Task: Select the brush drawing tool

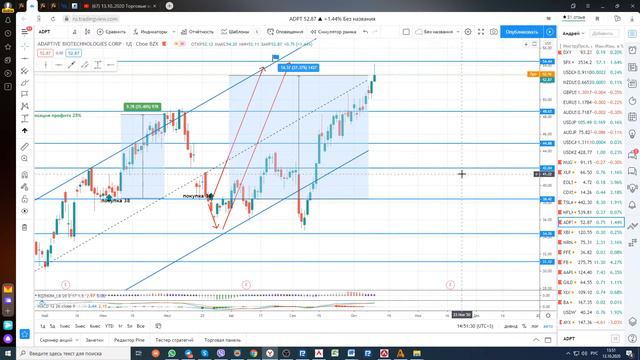Action: (x=25, y=82)
